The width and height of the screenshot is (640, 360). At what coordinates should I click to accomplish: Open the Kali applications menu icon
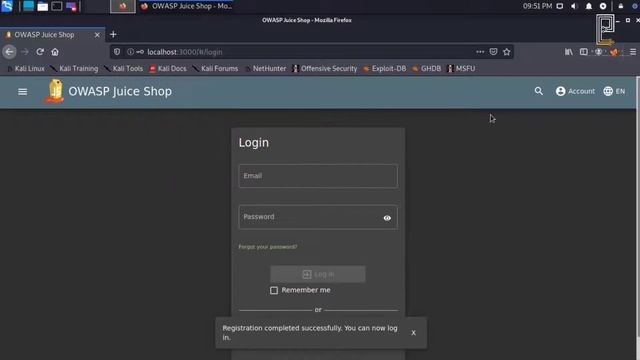tap(7, 6)
